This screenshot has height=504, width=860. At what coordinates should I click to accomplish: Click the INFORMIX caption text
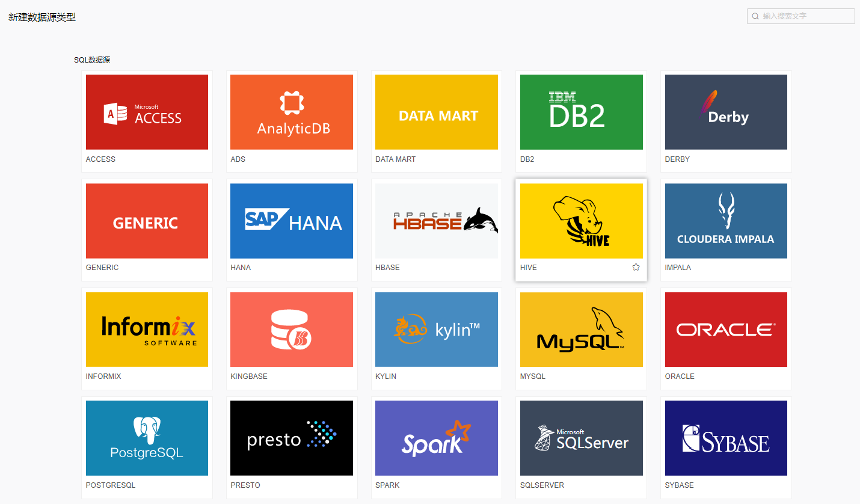pyautogui.click(x=103, y=376)
